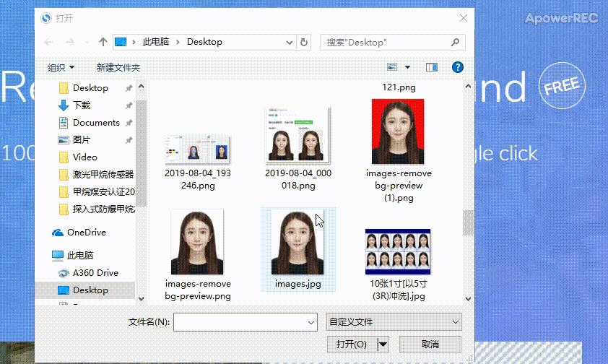
Task: Unpin Desktop via its pin icon
Action: [x=129, y=88]
